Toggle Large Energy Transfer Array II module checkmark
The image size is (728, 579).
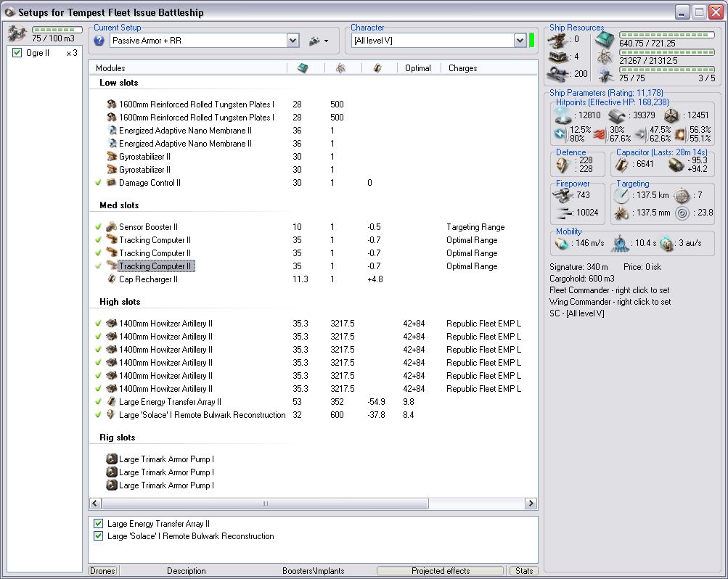[x=98, y=402]
